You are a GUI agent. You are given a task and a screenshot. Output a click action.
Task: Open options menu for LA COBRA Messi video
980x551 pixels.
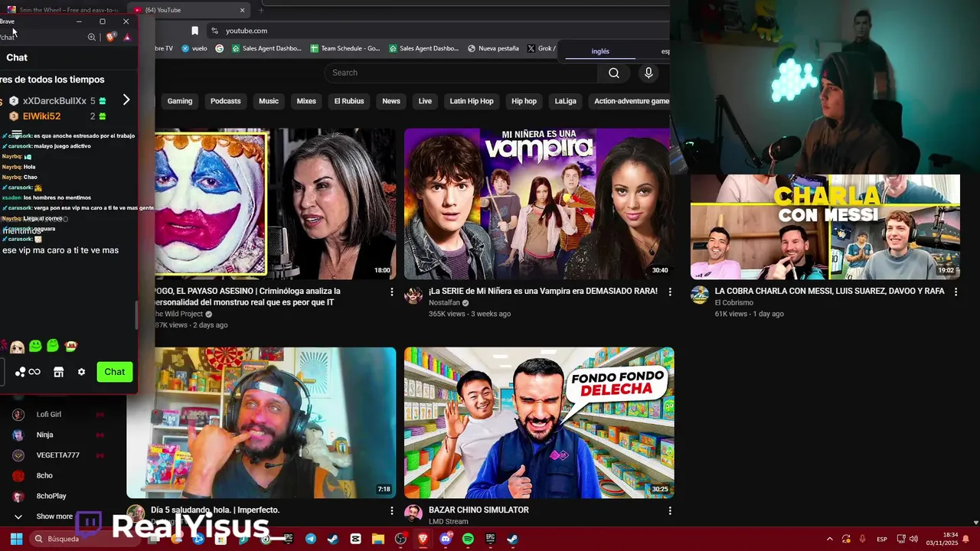955,292
